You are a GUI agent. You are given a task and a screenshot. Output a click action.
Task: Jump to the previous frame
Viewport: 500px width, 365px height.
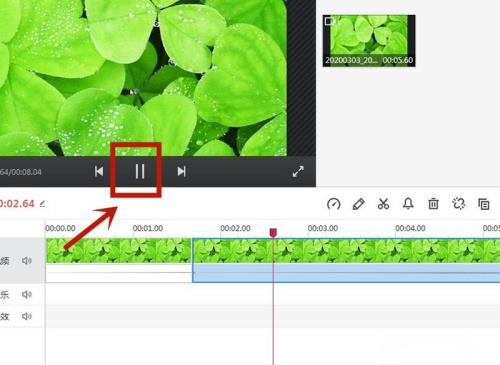pos(99,171)
